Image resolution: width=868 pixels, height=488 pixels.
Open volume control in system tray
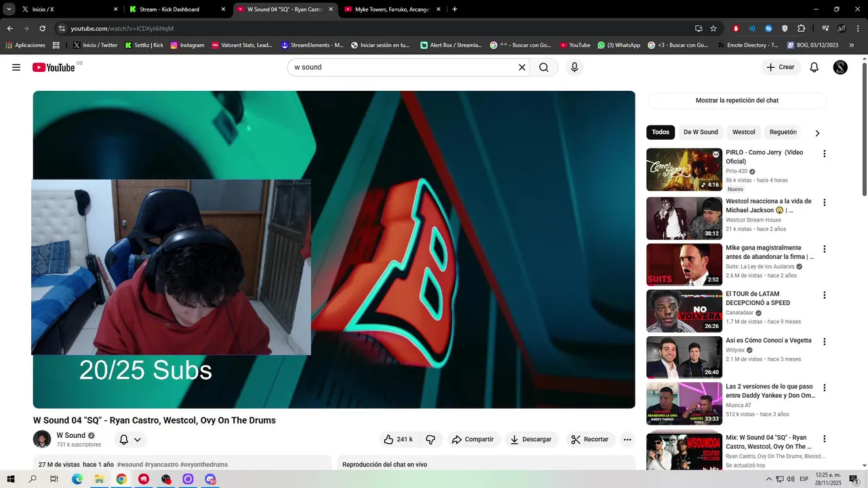pyautogui.click(x=791, y=479)
